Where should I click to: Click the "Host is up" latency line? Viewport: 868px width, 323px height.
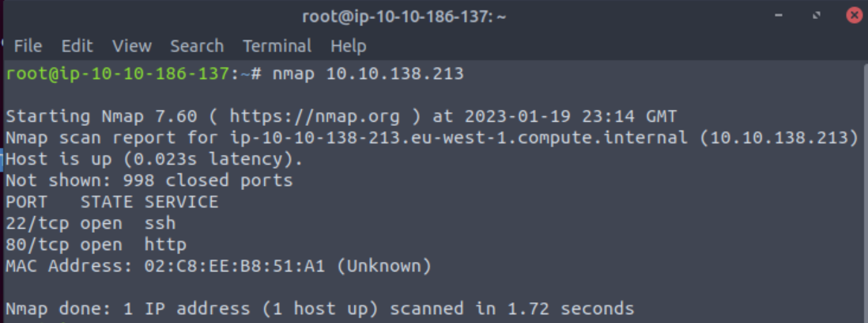[154, 160]
